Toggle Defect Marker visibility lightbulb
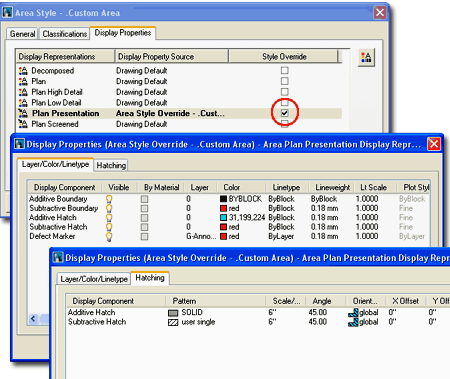Viewport: 450px width, 379px height. (x=109, y=236)
